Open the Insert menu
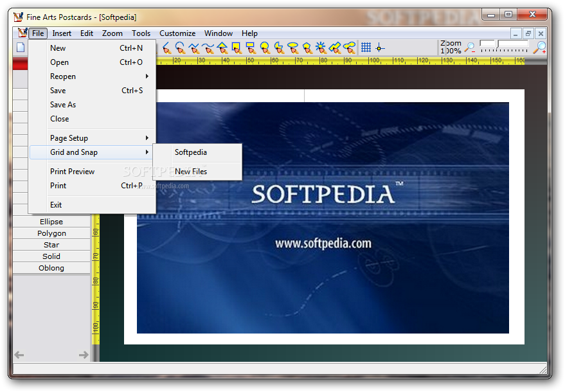Image resolution: width=565 pixels, height=392 pixels. click(62, 33)
